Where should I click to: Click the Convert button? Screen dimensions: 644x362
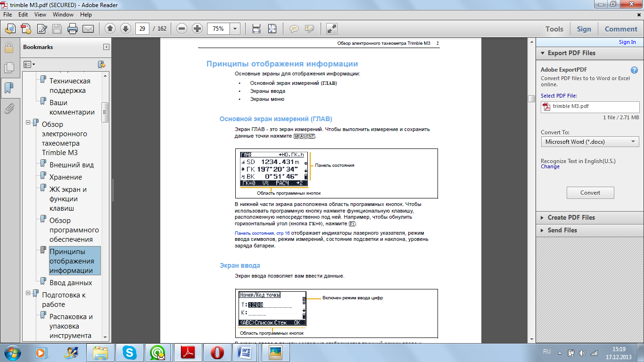click(x=590, y=192)
